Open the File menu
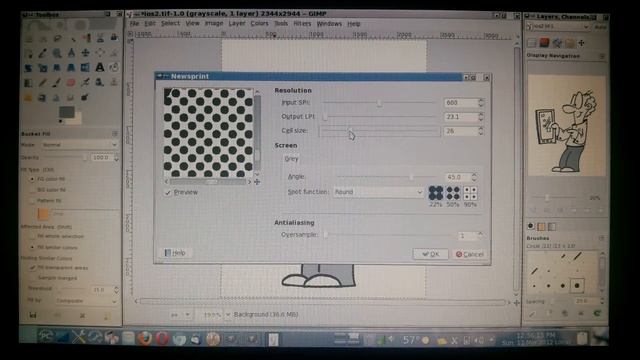This screenshot has width=640, height=360. [x=134, y=24]
